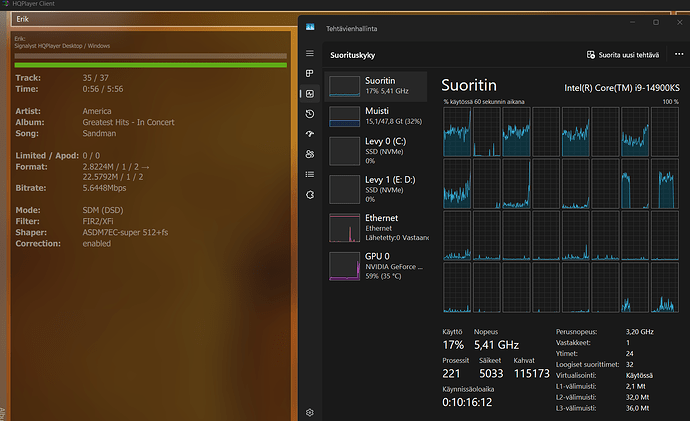
Task: Click green track progress bar in HQPlayer
Action: coord(150,65)
